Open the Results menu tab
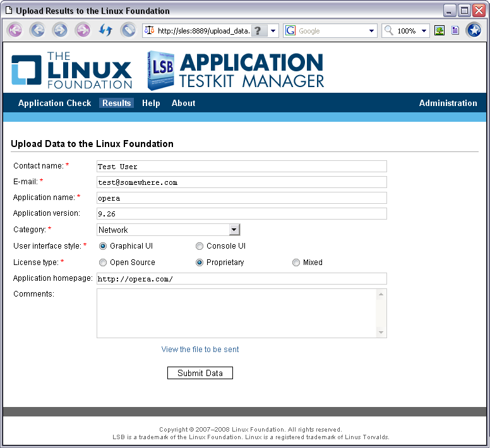 117,103
